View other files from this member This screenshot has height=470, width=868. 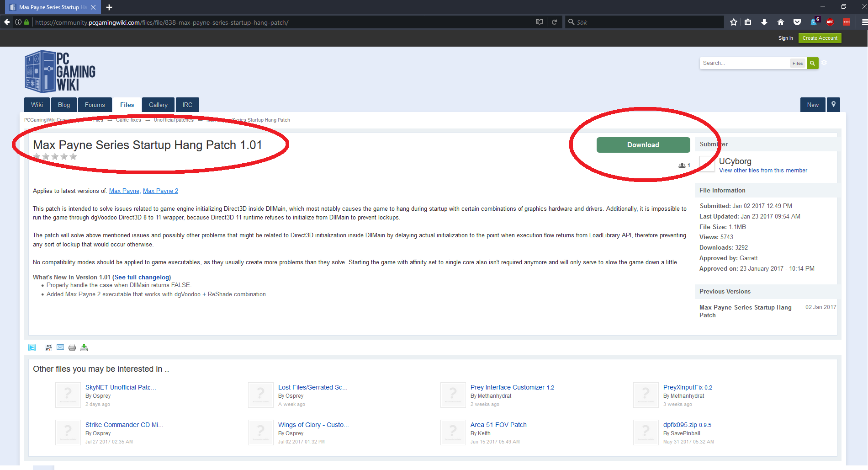[763, 171]
